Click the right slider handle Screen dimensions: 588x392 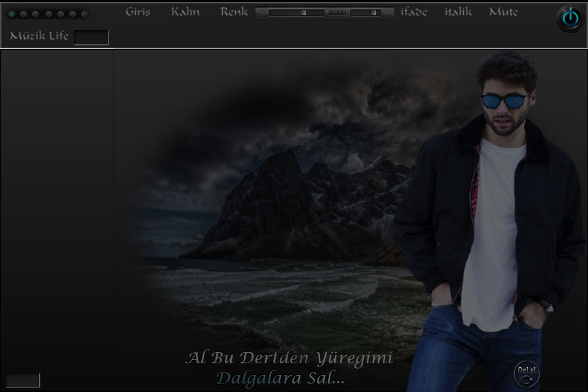point(374,12)
